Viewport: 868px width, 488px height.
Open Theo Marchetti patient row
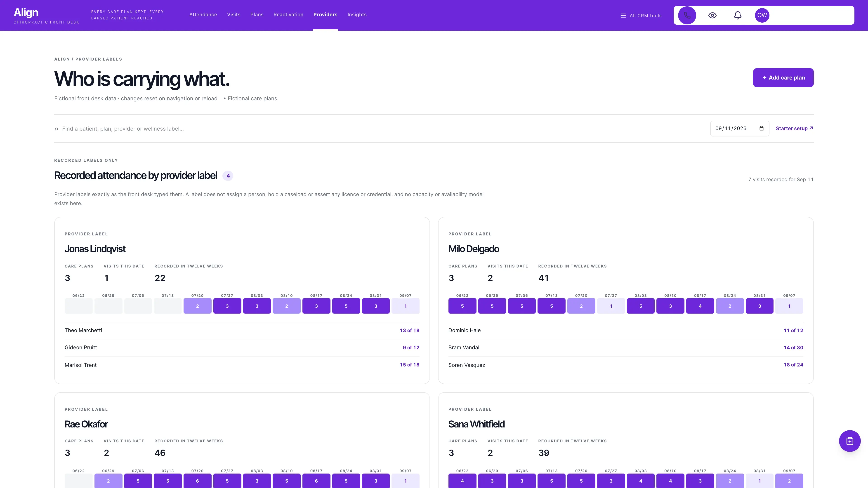coord(242,330)
